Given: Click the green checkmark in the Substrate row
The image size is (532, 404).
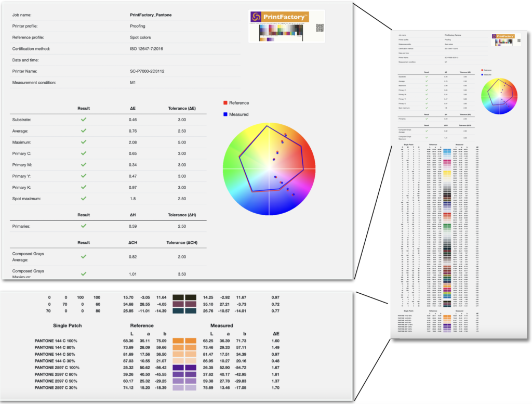Looking at the screenshot, I should coord(84,120).
